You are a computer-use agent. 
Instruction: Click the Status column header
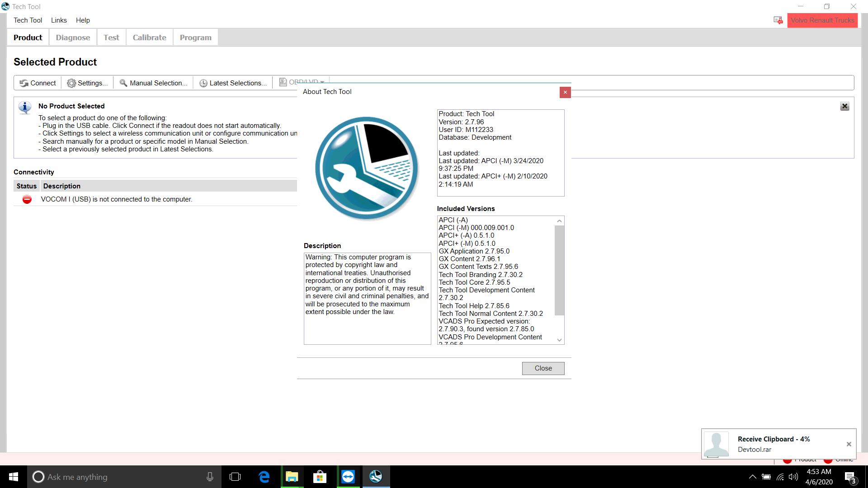tap(27, 186)
